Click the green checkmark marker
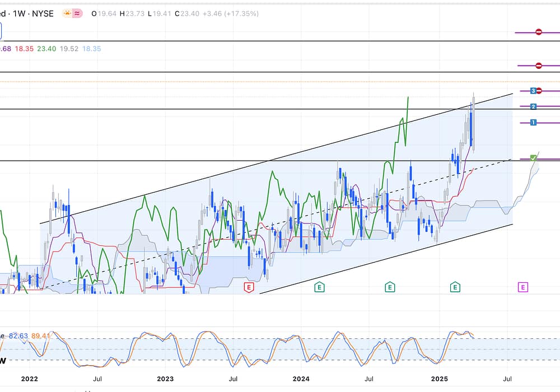 click(x=533, y=158)
